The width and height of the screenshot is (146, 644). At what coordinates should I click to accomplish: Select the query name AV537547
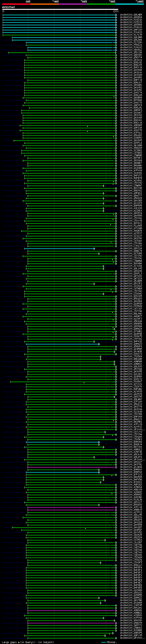pyautogui.click(x=8, y=8)
